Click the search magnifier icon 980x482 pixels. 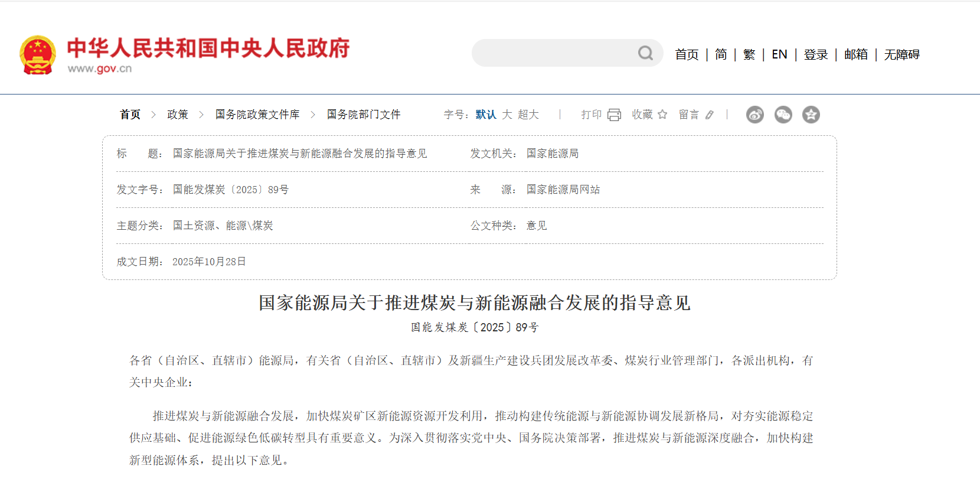tap(645, 54)
